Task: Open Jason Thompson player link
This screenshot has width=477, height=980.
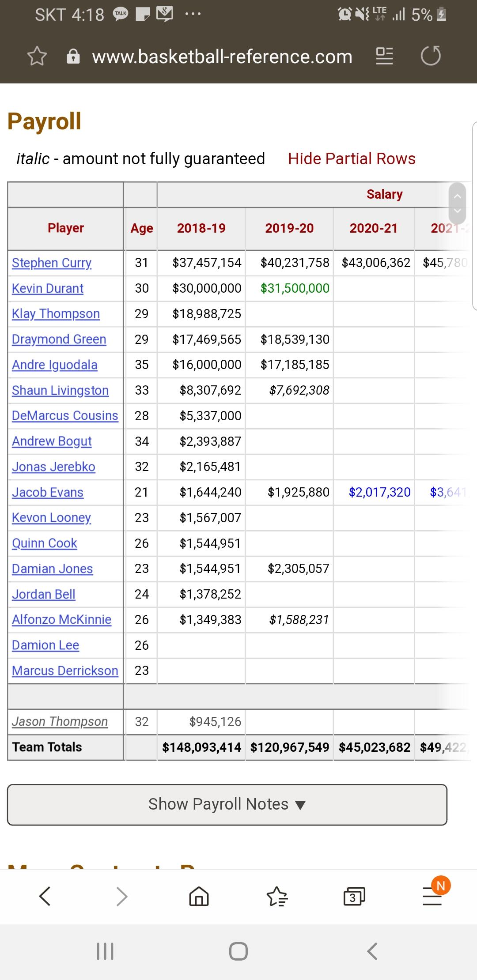Action: coord(60,721)
